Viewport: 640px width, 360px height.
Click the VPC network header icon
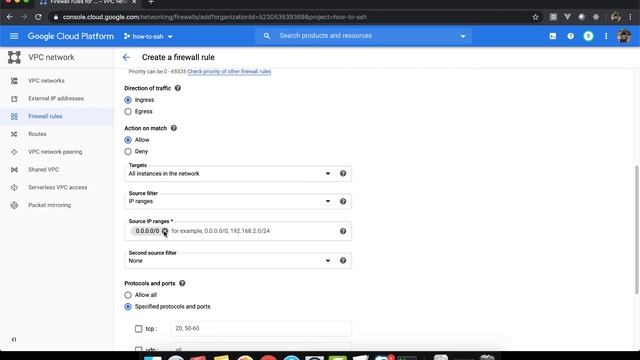[x=14, y=57]
